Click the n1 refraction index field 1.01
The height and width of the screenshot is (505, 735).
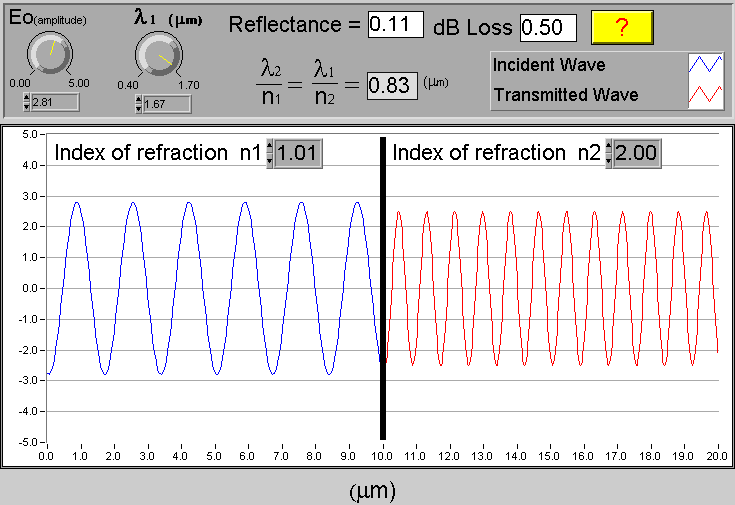(297, 153)
